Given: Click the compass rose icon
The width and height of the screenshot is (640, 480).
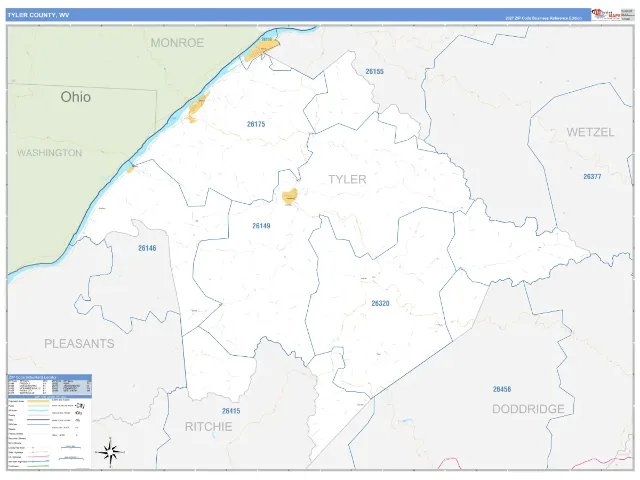Looking at the screenshot, I should pos(110,452).
